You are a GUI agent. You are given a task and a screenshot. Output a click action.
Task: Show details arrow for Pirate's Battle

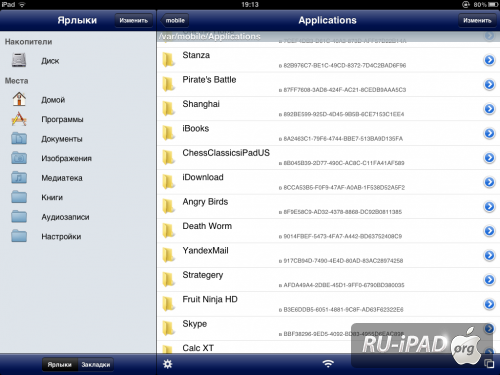coord(489,84)
